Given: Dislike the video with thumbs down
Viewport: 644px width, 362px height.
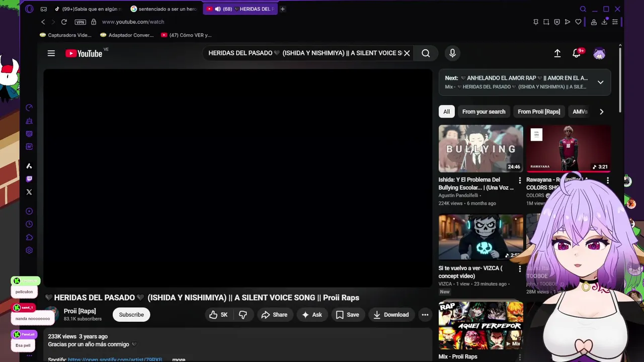Looking at the screenshot, I should point(243,315).
